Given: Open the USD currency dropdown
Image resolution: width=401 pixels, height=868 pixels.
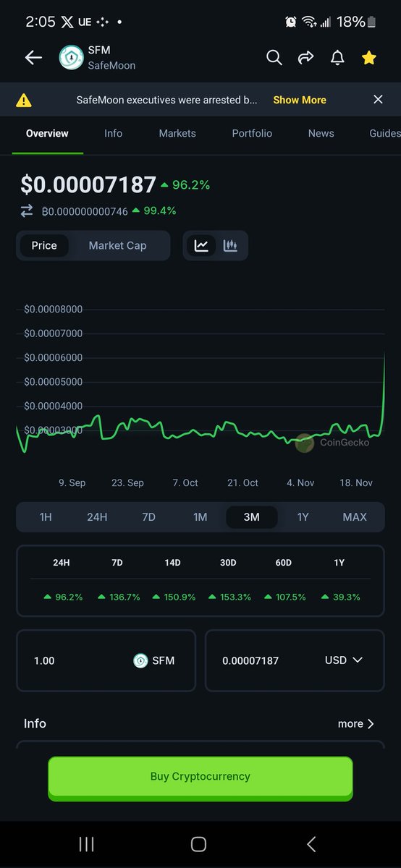Looking at the screenshot, I should (344, 660).
